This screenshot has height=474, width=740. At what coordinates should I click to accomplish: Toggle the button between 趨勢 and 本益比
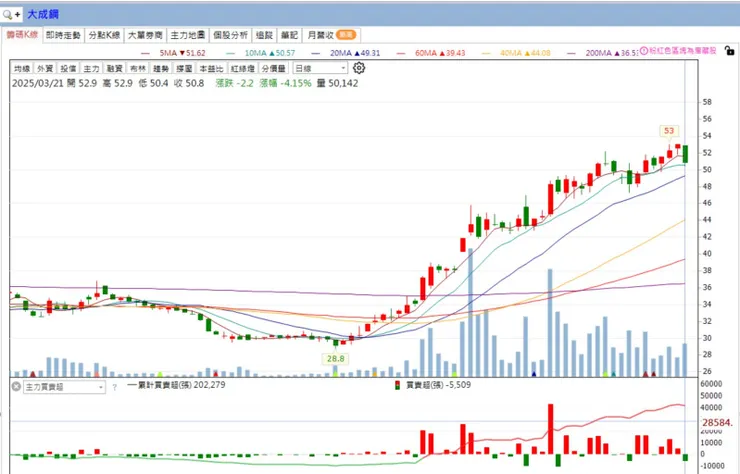[184, 68]
